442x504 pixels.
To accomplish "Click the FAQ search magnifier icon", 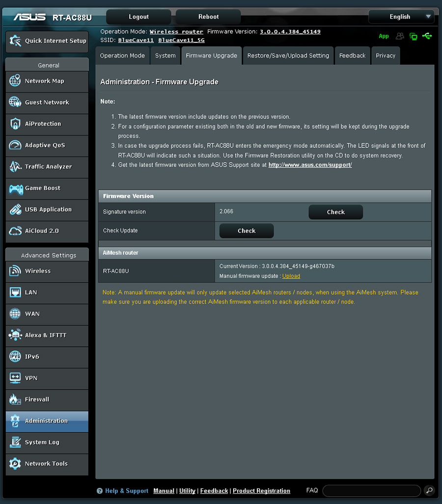I will tap(429, 491).
